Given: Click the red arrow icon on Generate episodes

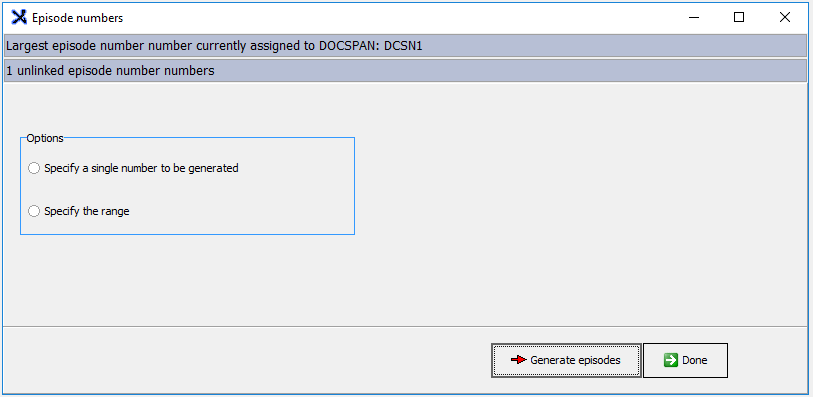Looking at the screenshot, I should click(x=518, y=360).
